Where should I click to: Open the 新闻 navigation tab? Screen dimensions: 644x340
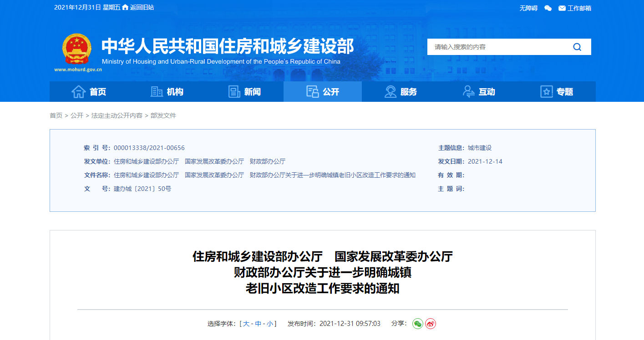244,92
